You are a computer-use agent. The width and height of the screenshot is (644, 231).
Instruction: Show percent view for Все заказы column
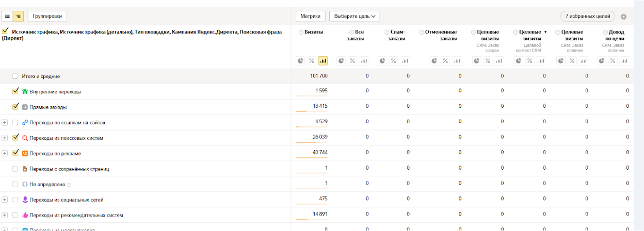pos(352,61)
